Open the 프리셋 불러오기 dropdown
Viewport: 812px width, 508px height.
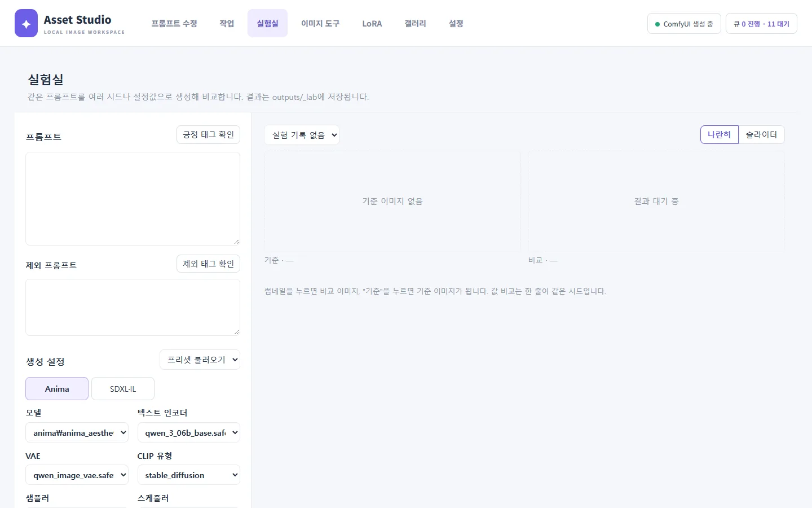(x=200, y=360)
